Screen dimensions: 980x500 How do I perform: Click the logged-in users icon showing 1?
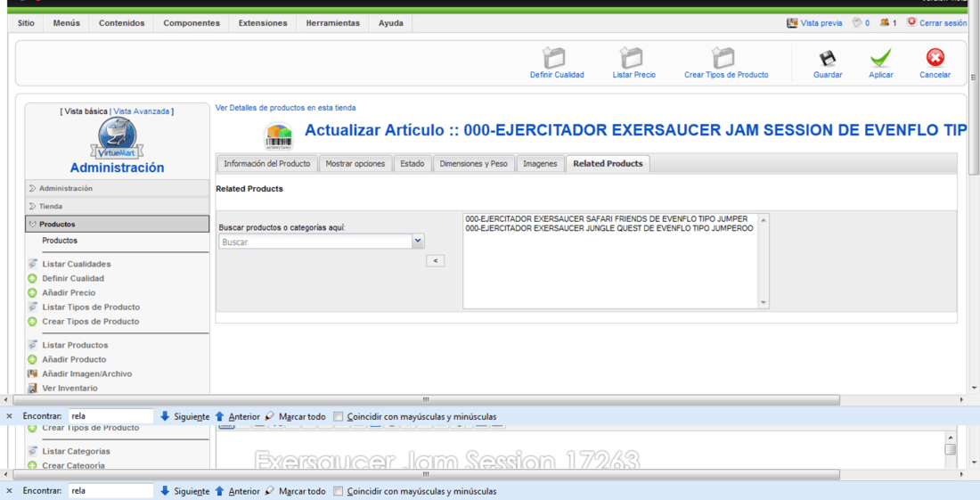coord(885,22)
